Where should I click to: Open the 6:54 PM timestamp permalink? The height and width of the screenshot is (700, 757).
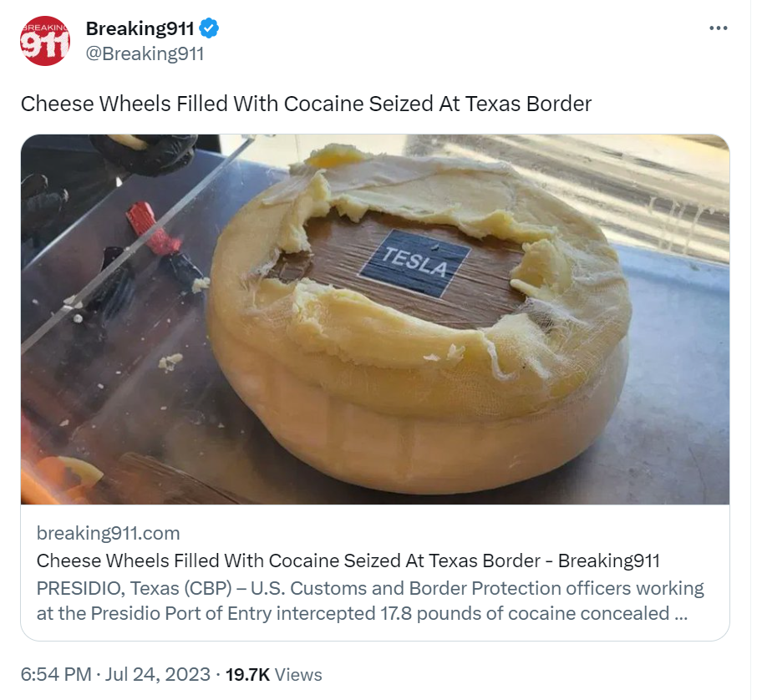pos(56,674)
